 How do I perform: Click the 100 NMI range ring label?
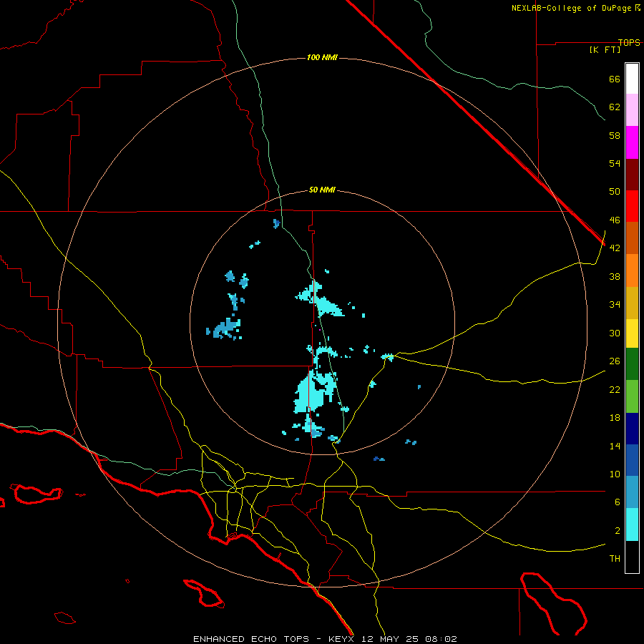[322, 57]
